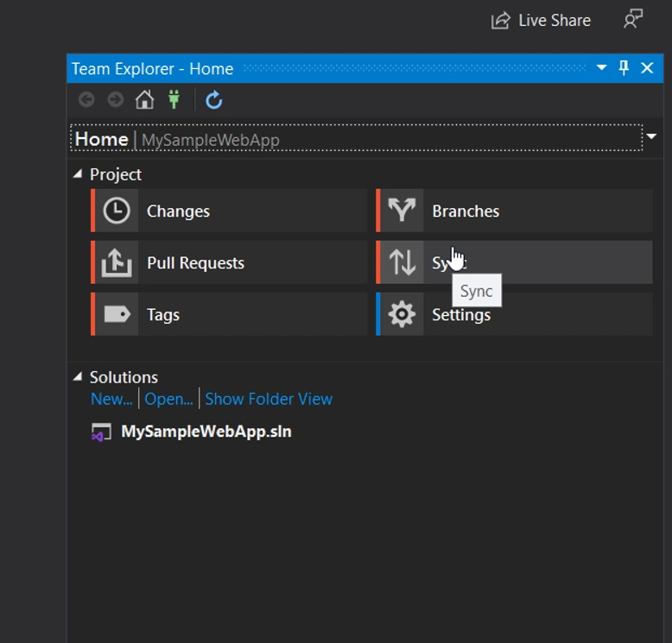This screenshot has height=643, width=672.
Task: Open the Branches tile
Action: click(514, 211)
